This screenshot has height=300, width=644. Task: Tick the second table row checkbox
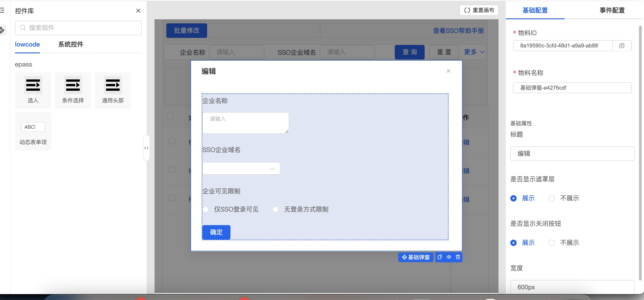pyautogui.click(x=172, y=170)
